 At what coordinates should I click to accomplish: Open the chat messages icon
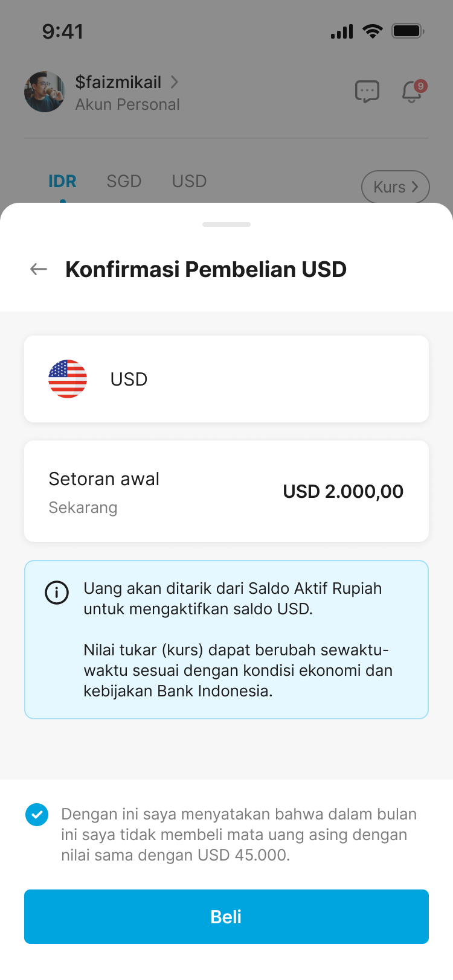point(367,92)
